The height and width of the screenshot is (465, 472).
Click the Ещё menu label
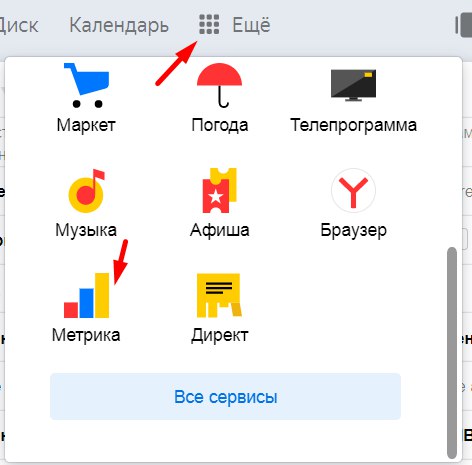click(251, 25)
